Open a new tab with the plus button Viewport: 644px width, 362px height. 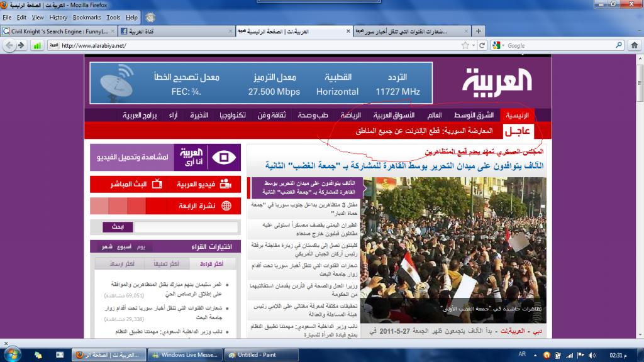479,31
